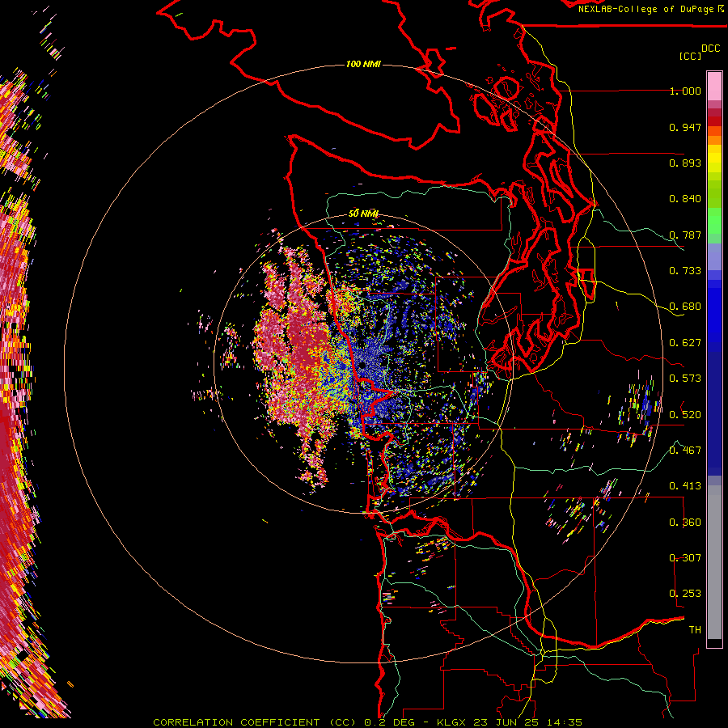
Task: Click the 0.787 value on the scale
Action: click(685, 235)
